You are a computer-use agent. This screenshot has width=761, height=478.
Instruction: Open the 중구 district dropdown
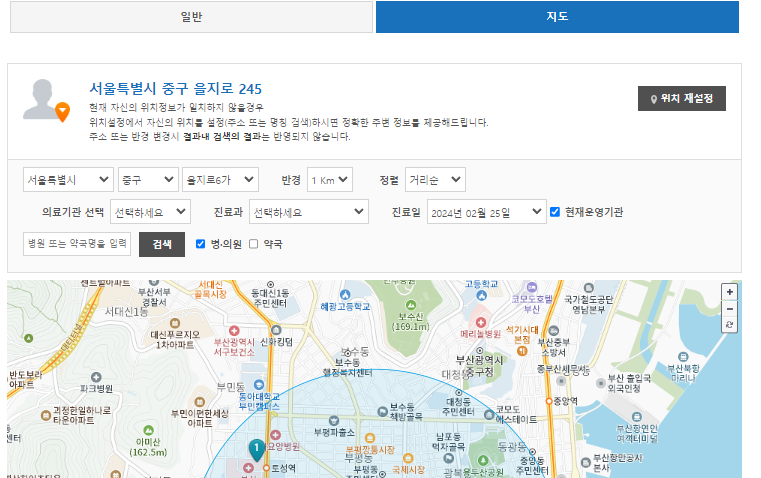point(148,180)
